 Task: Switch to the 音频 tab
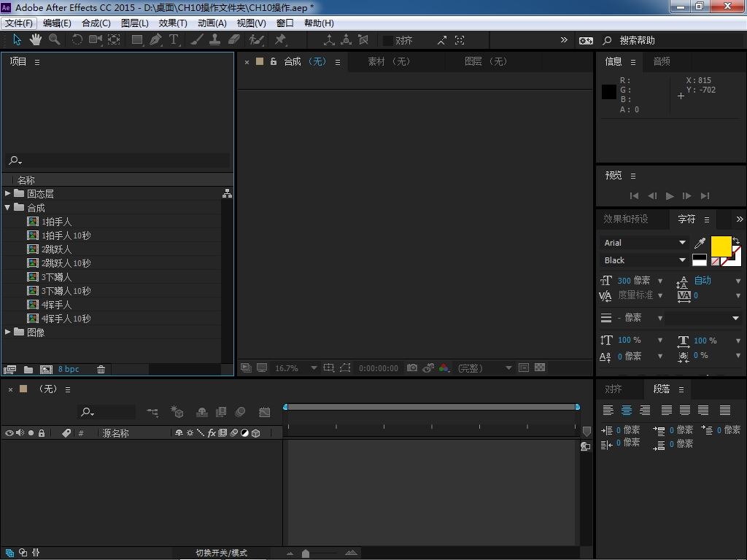662,61
